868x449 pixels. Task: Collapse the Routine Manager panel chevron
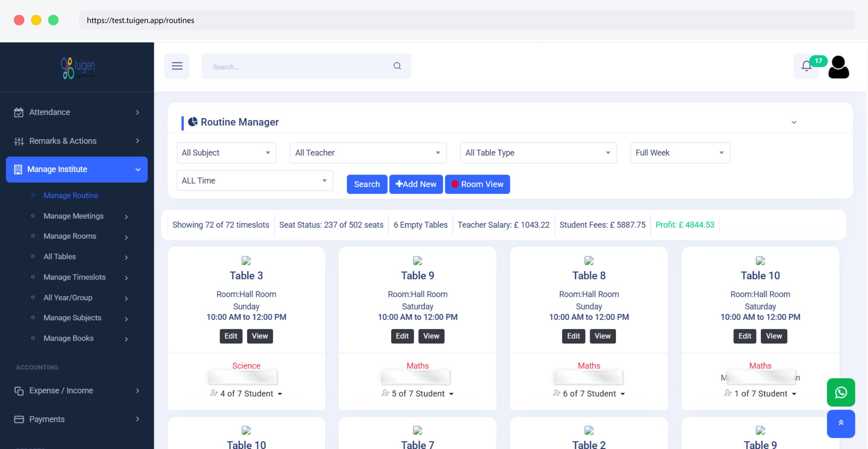click(794, 122)
